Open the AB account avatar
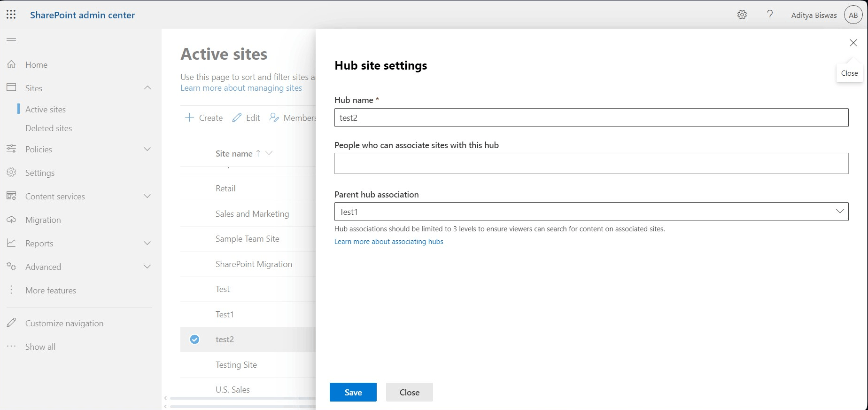Viewport: 868px width, 410px height. (x=853, y=15)
